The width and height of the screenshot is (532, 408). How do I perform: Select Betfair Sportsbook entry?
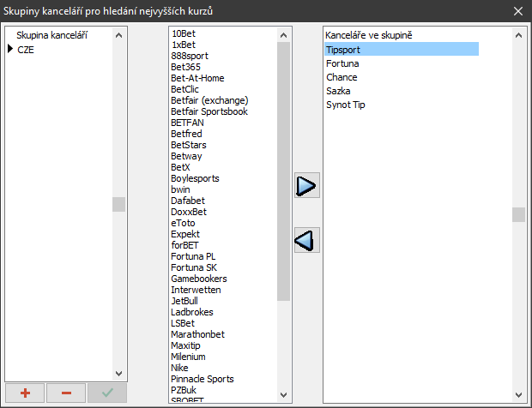[209, 111]
